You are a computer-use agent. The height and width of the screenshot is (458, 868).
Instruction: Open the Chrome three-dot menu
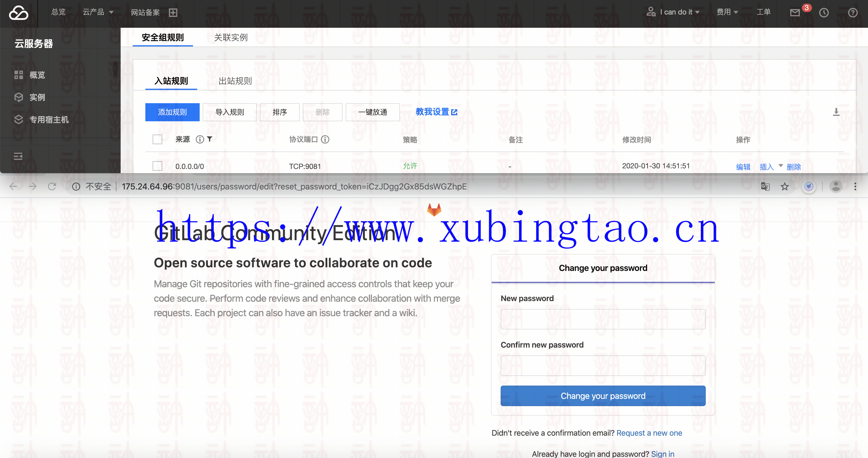tap(855, 186)
